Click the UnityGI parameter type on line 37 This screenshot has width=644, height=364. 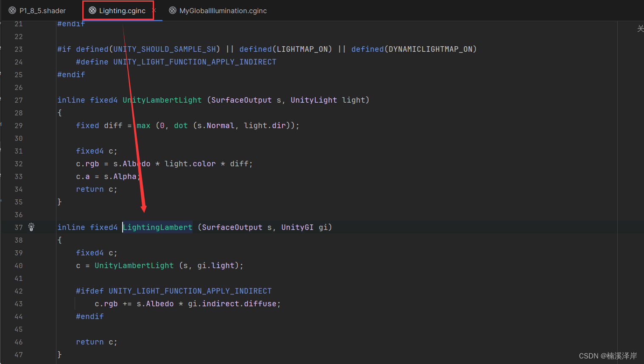pyautogui.click(x=297, y=227)
